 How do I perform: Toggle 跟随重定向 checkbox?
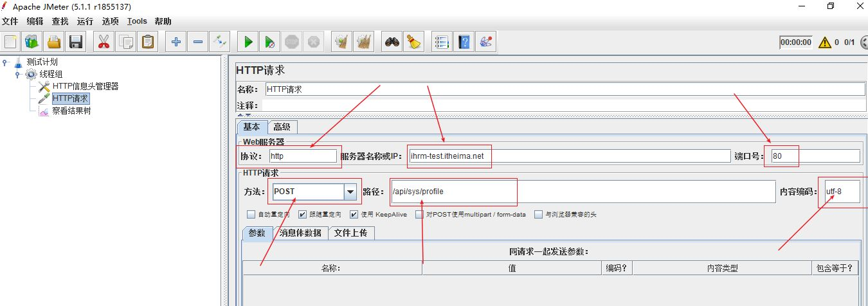pos(302,215)
